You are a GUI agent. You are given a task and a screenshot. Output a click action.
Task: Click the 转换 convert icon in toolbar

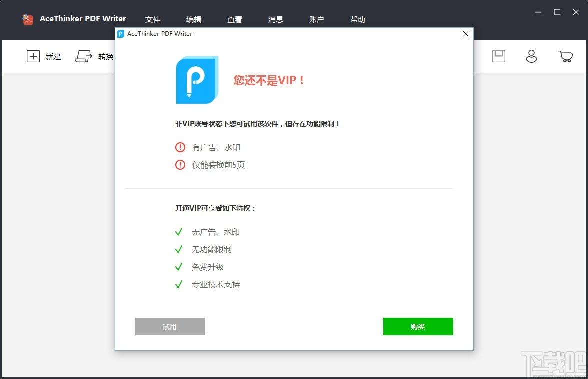(83, 56)
